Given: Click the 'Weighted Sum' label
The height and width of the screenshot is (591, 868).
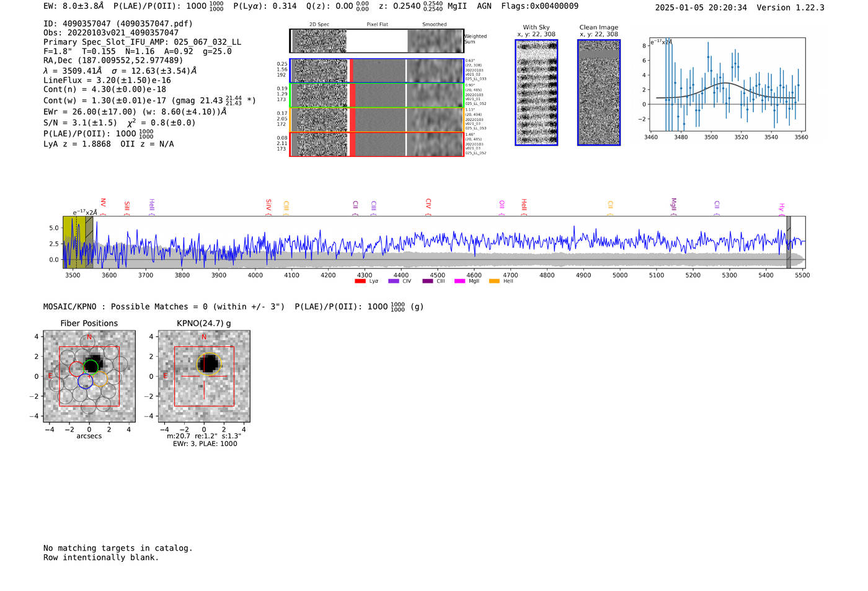Looking at the screenshot, I should 476,39.
